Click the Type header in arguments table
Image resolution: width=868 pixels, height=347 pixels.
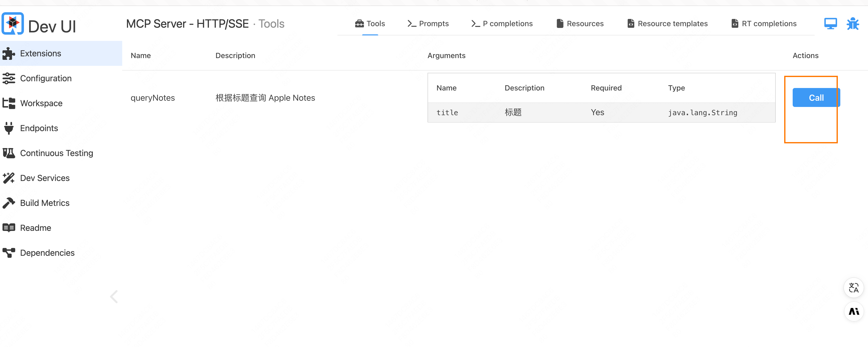(676, 88)
